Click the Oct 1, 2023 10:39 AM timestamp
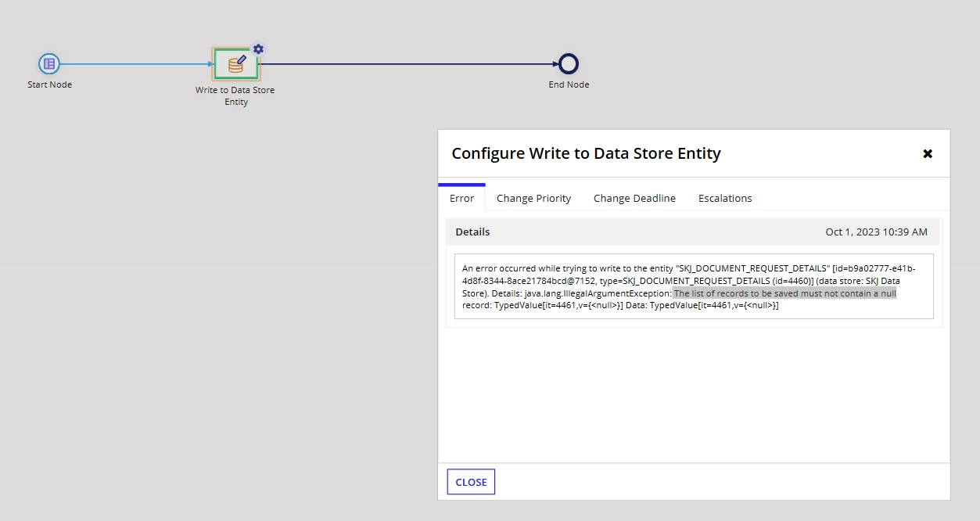Viewport: 980px width, 521px height. point(876,232)
